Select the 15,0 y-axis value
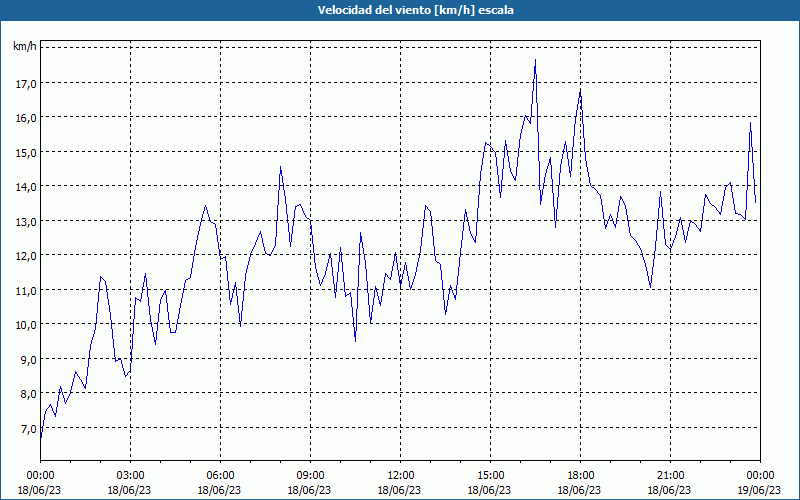 (x=26, y=153)
